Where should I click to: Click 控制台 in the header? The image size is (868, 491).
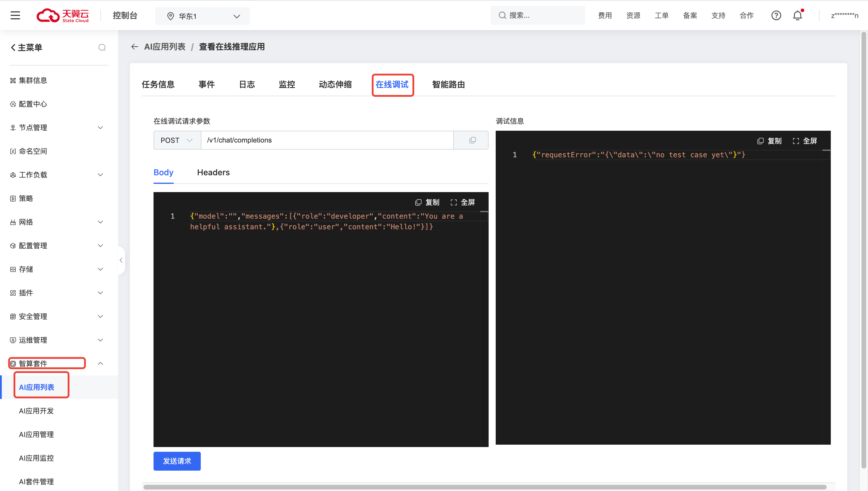(x=125, y=16)
